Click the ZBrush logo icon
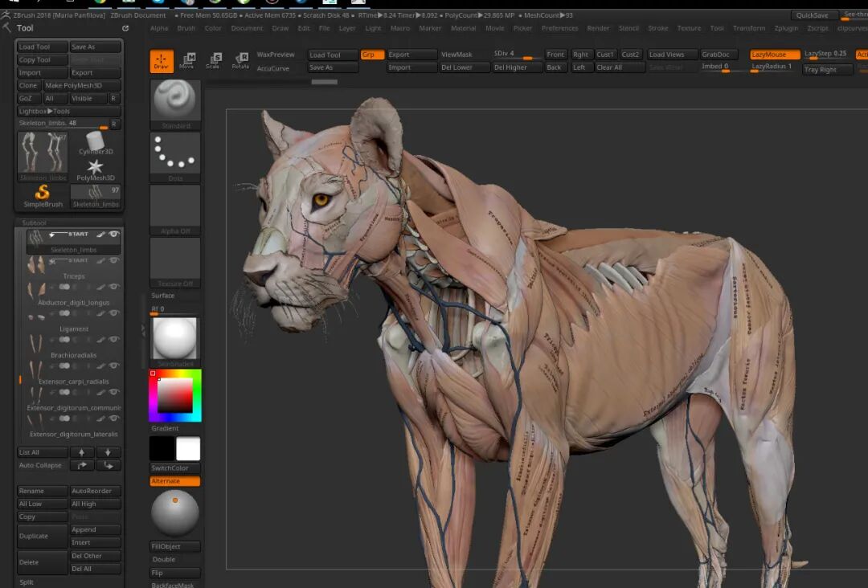The width and height of the screenshot is (868, 588). (x=6, y=15)
